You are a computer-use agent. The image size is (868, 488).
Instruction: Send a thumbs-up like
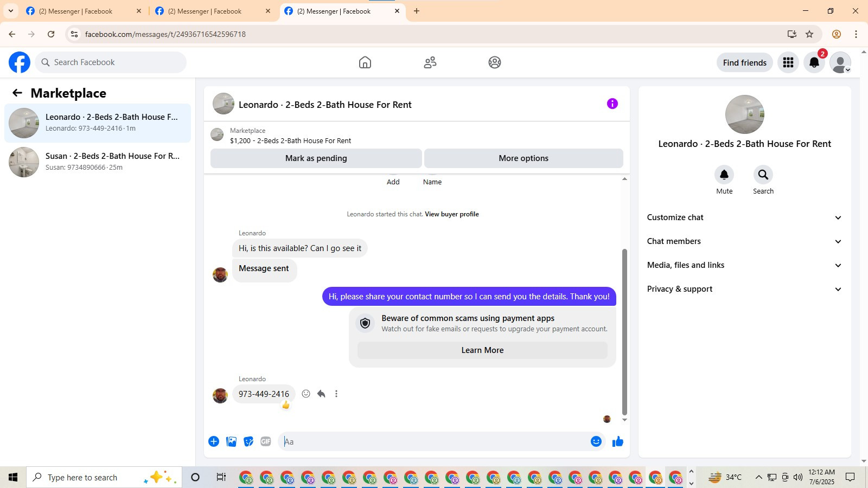point(618,441)
